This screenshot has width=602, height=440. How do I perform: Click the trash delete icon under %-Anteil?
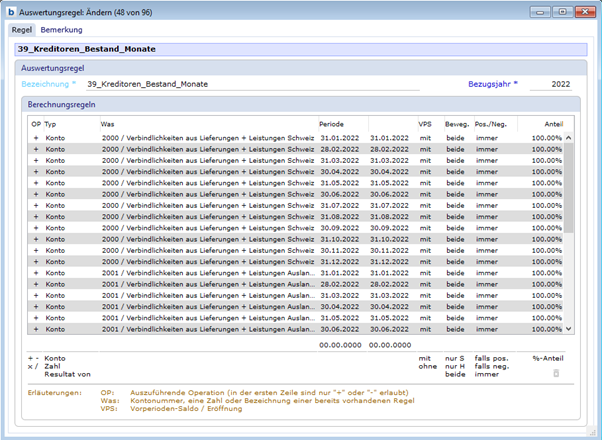point(556,373)
